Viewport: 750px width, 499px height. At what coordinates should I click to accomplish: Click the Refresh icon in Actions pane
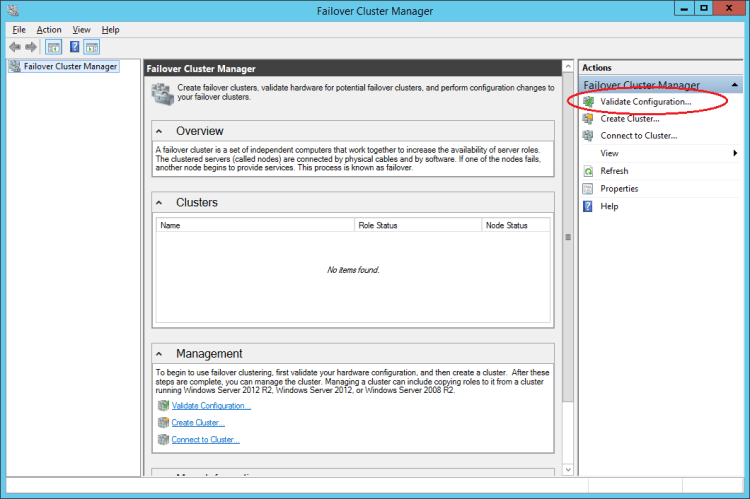coord(591,171)
